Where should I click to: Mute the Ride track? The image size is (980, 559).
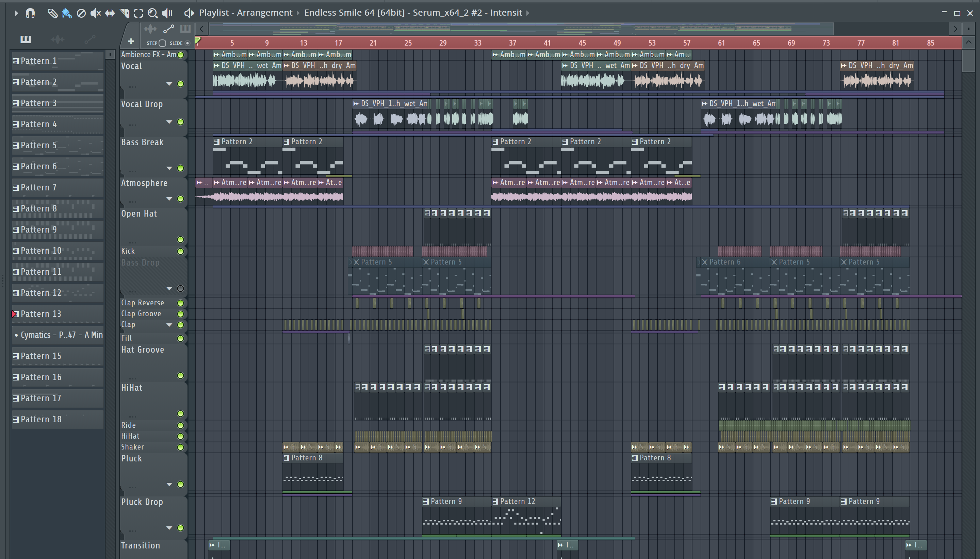pos(180,425)
